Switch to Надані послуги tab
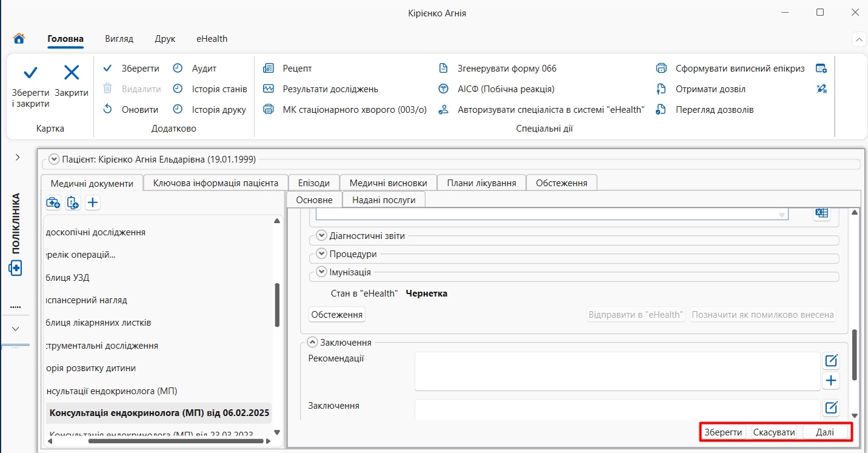Viewport: 868px width, 453px height. click(384, 200)
